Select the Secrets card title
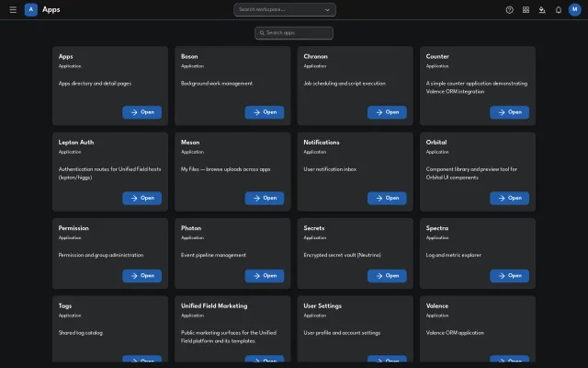 pyautogui.click(x=314, y=228)
